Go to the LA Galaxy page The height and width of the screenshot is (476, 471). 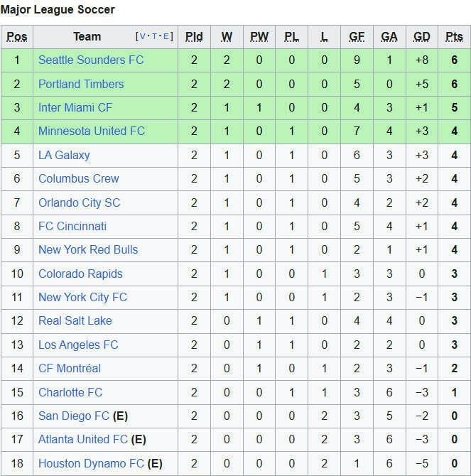64,155
